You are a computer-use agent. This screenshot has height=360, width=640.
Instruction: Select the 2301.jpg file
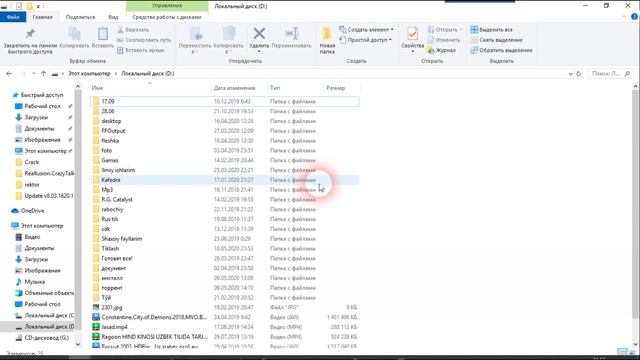pos(224,307)
